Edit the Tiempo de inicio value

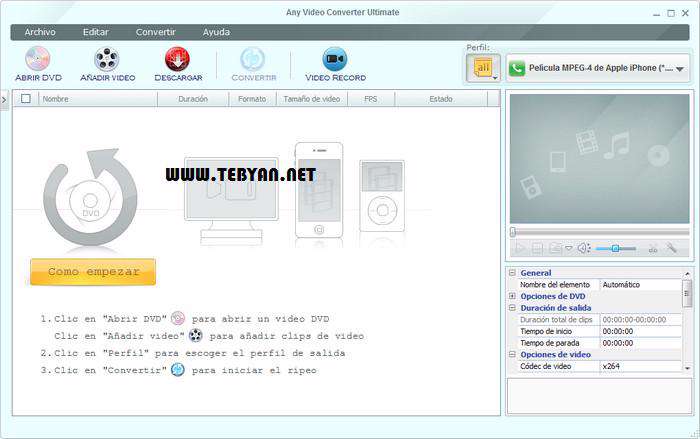(641, 331)
